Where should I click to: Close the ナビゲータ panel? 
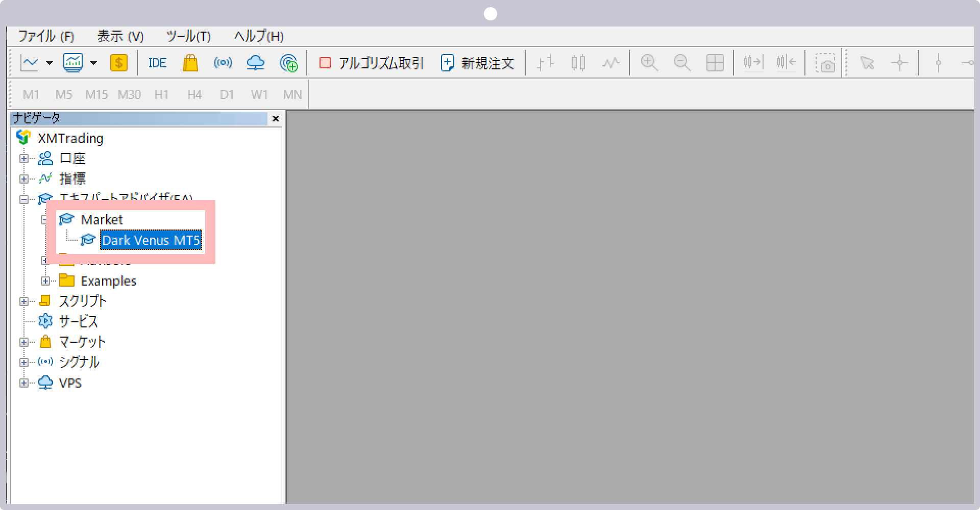tap(276, 119)
